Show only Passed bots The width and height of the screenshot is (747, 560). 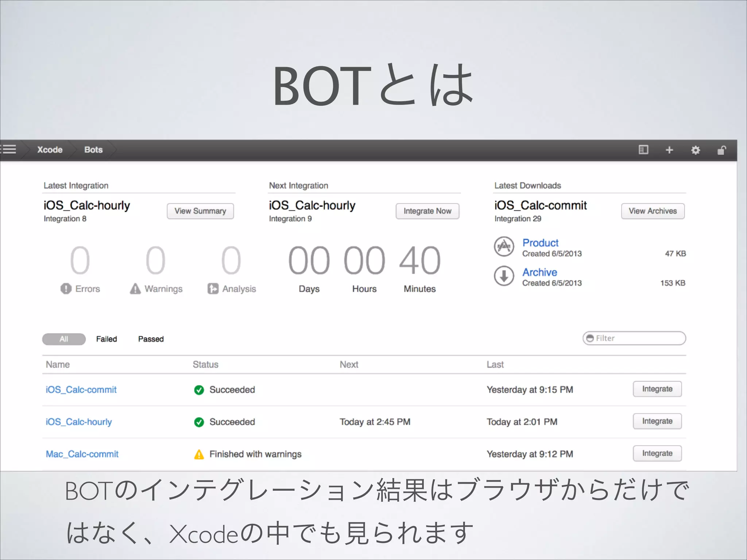point(151,339)
